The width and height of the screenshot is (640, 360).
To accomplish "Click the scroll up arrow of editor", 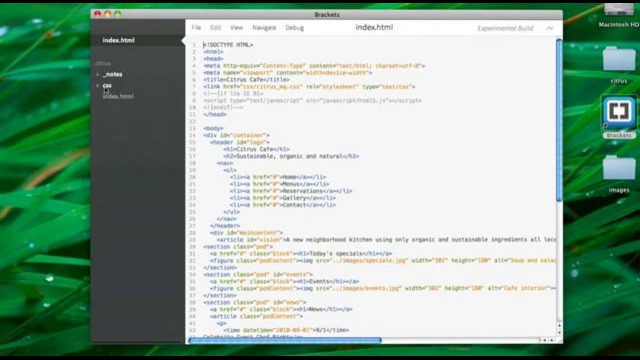I will [559, 326].
